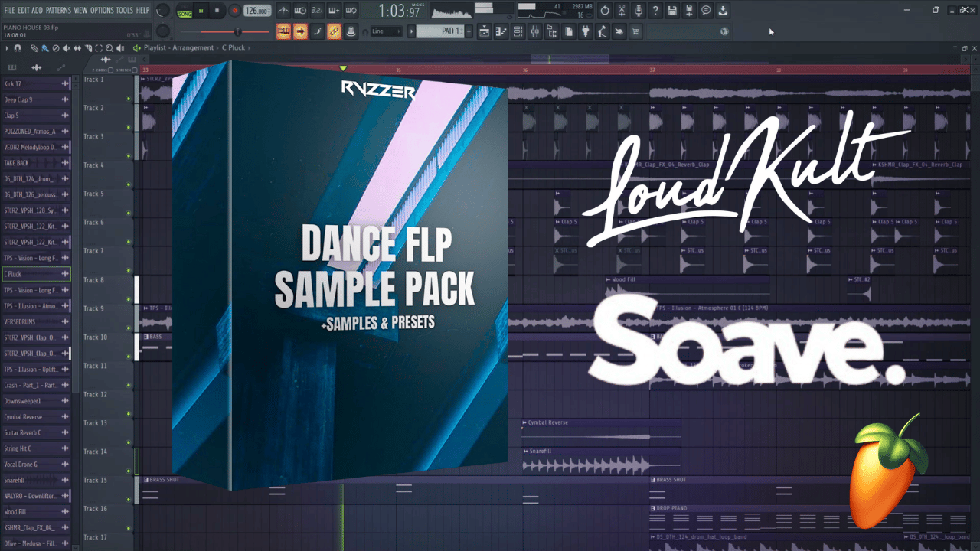980x551 pixels.
Task: Open the Mixer window icon
Action: (x=535, y=31)
